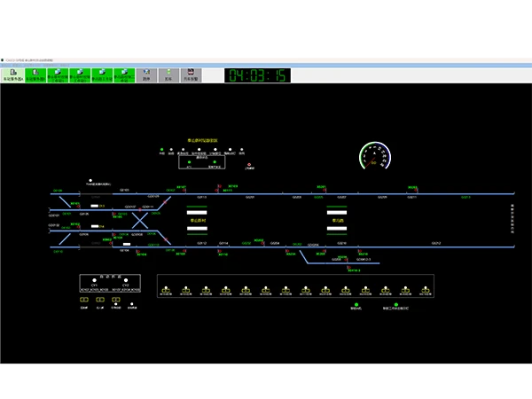Screen dimensions: 532x399
Task: Click the circular speedometer gauge
Action: pos(374,157)
